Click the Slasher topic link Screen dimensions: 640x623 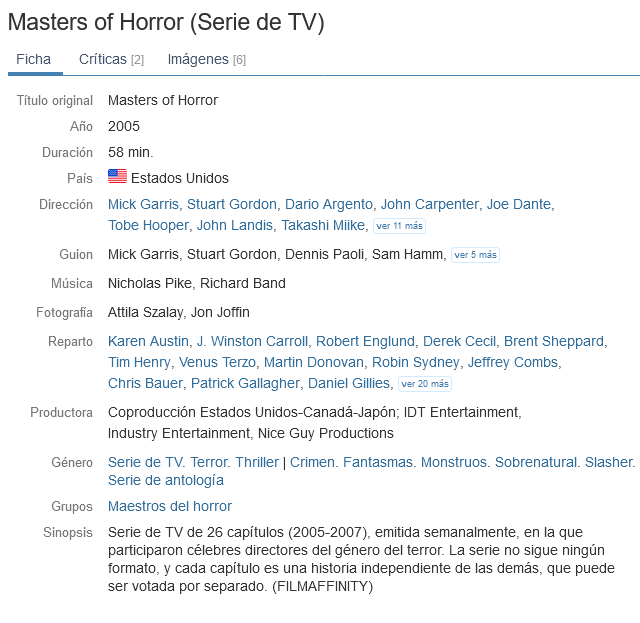click(609, 462)
